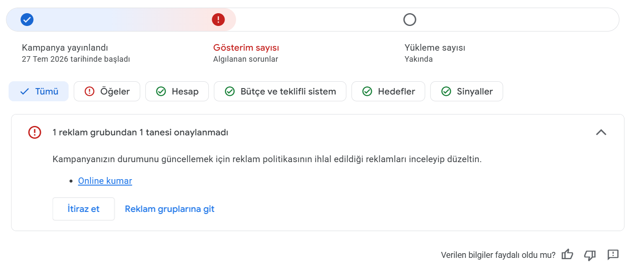Select the Tümü filter chip

(39, 91)
